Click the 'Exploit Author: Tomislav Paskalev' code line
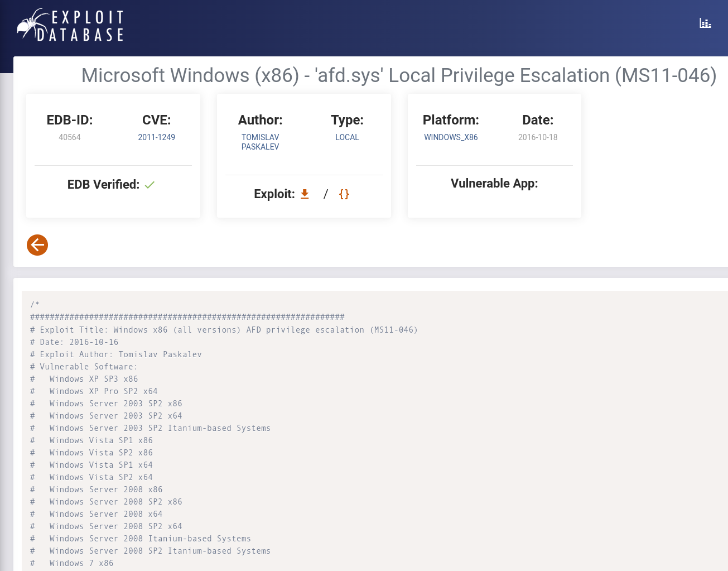The image size is (728, 571). coord(116,354)
